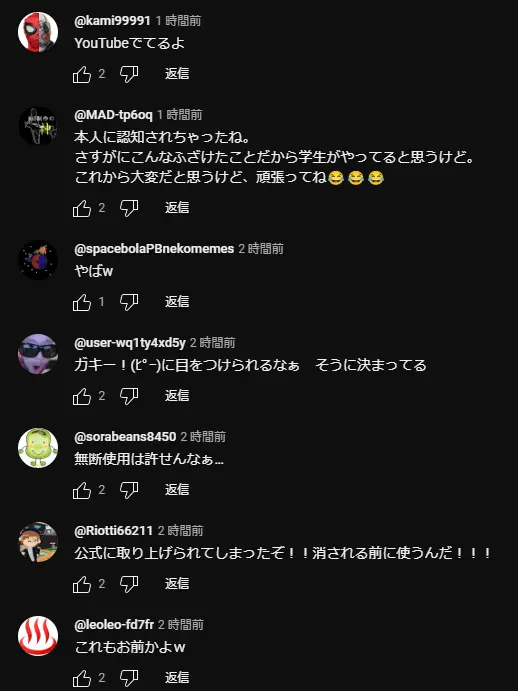Reply (返信) to the @Riotti66211 comment
The width and height of the screenshot is (518, 691).
click(177, 583)
